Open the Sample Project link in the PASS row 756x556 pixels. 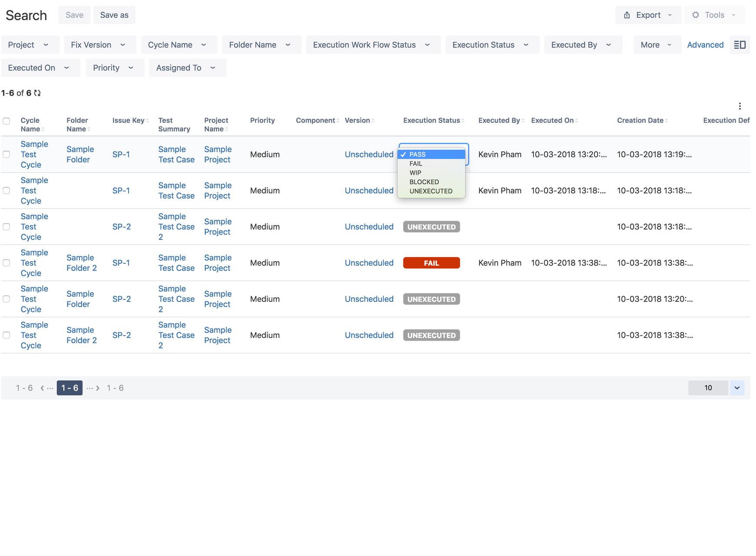[218, 154]
